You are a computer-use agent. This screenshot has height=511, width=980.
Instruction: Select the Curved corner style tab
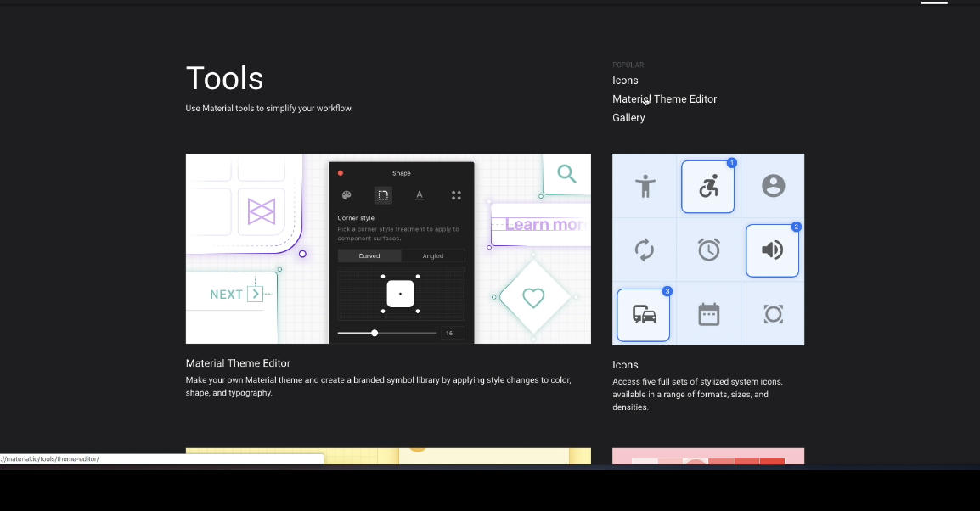[x=369, y=255]
